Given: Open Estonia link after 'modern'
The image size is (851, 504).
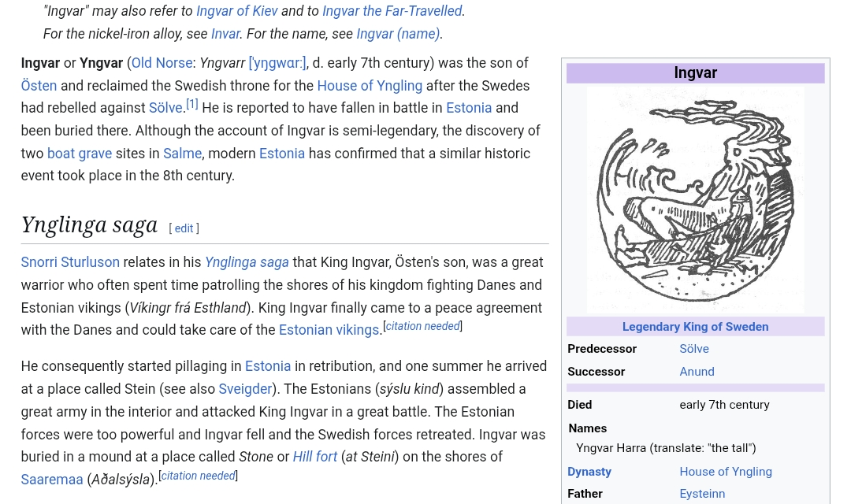Looking at the screenshot, I should click(281, 154).
